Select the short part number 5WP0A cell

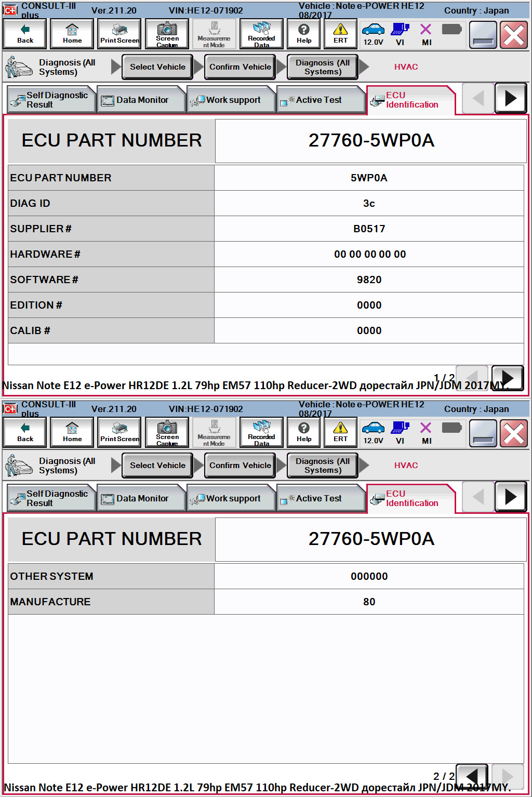click(x=369, y=178)
